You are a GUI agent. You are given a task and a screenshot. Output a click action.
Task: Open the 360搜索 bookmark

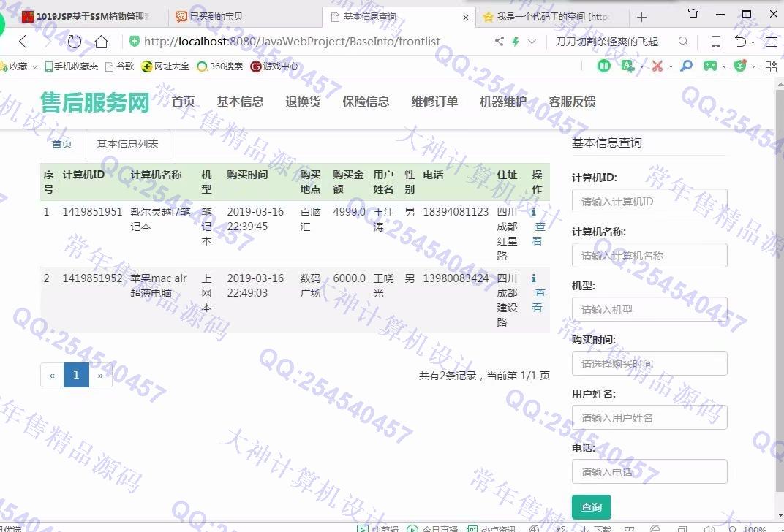pyautogui.click(x=220, y=66)
